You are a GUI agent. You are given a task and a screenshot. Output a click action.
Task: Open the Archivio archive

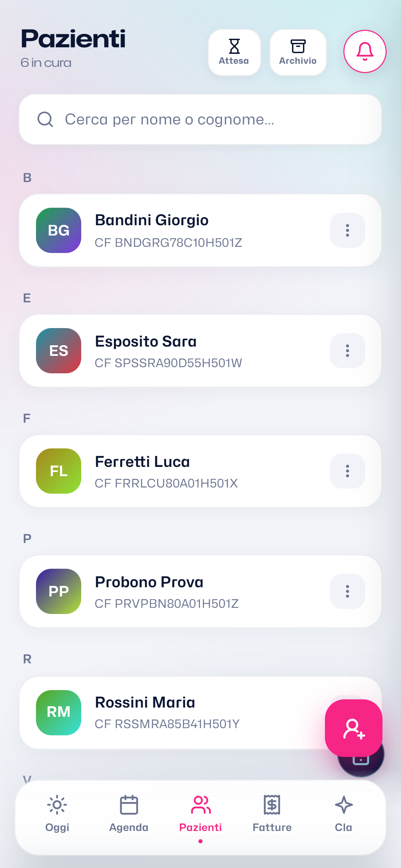click(298, 52)
